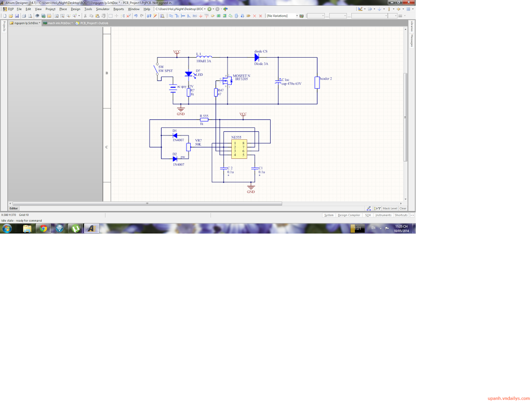
Task: Click the open document folder icon
Action: pyautogui.click(x=11, y=16)
